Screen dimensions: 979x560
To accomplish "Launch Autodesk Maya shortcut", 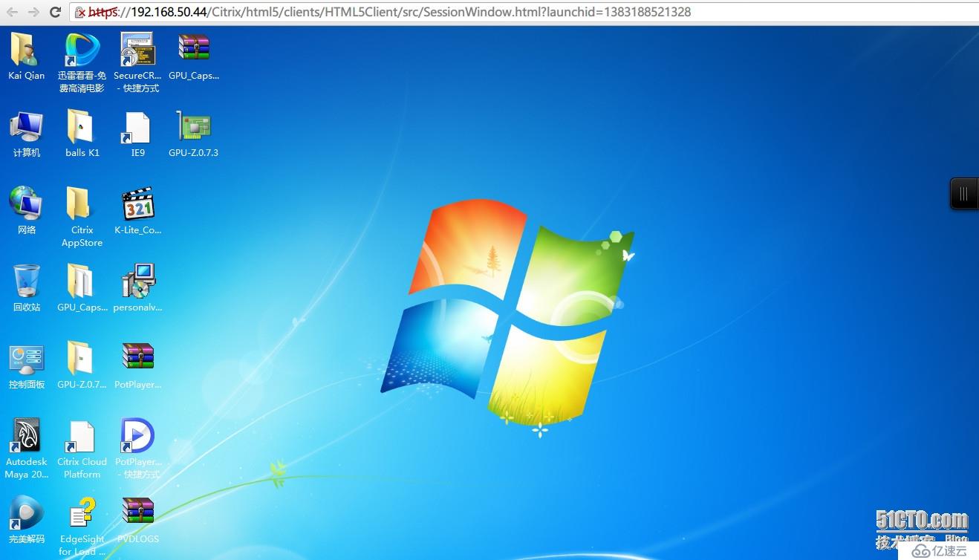I will point(25,435).
